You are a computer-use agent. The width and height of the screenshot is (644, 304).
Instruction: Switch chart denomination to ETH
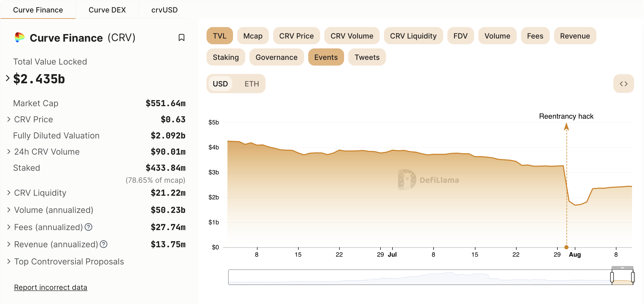coord(252,84)
